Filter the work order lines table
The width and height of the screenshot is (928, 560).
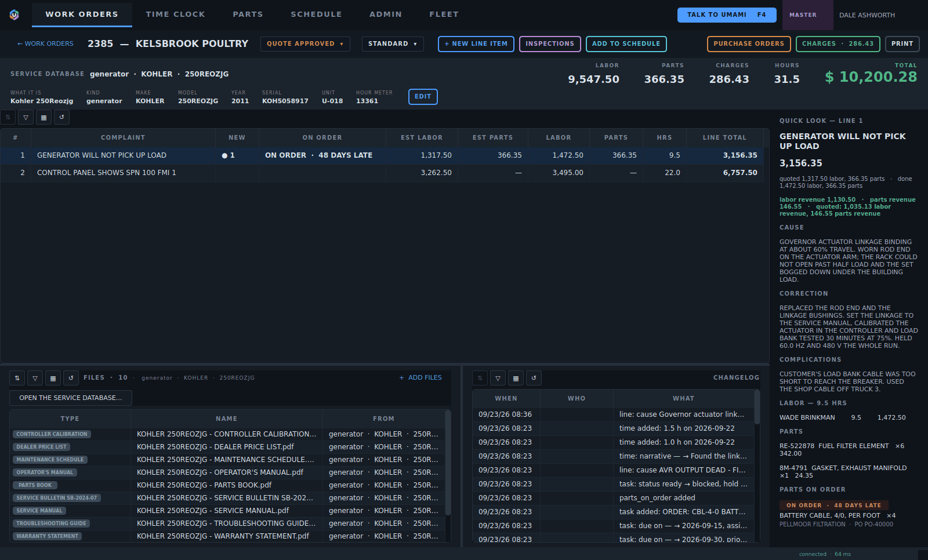click(x=26, y=118)
